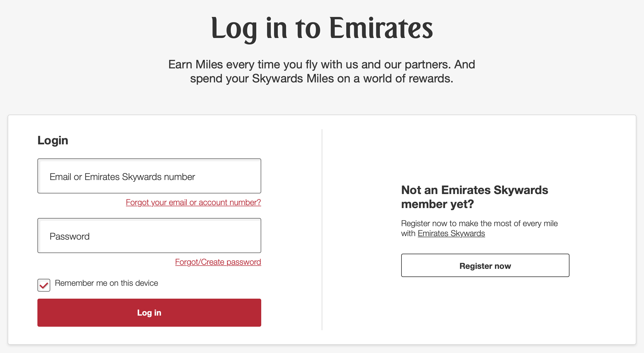Recover password using Forgot/Create password

pos(218,262)
